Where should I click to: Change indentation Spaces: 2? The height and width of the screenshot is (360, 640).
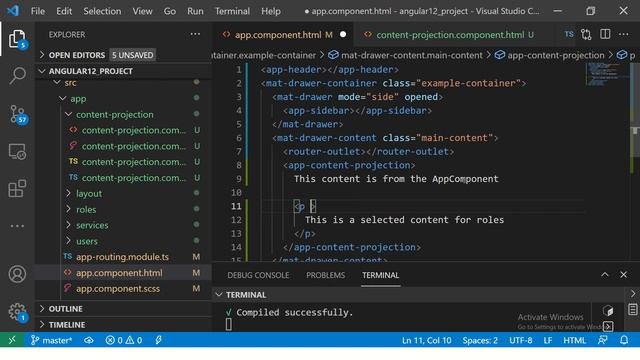480,340
